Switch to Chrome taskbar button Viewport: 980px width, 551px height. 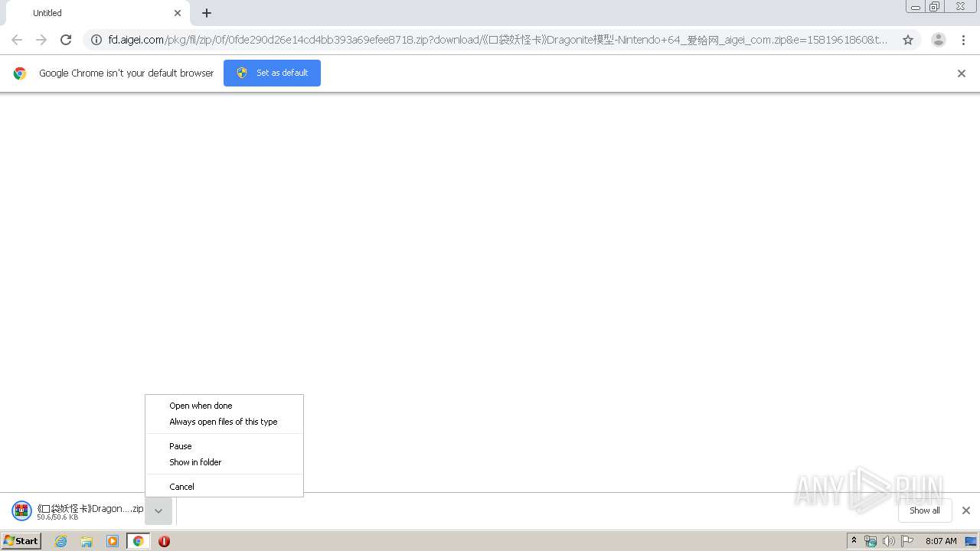(139, 541)
